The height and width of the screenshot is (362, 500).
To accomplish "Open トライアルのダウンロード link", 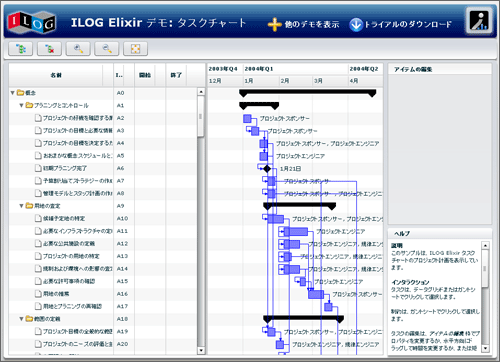I will (x=408, y=24).
